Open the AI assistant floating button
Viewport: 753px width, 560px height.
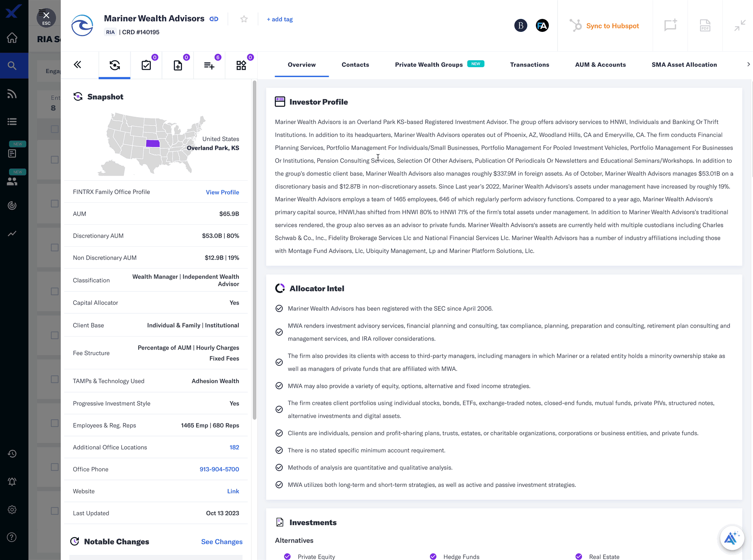732,538
